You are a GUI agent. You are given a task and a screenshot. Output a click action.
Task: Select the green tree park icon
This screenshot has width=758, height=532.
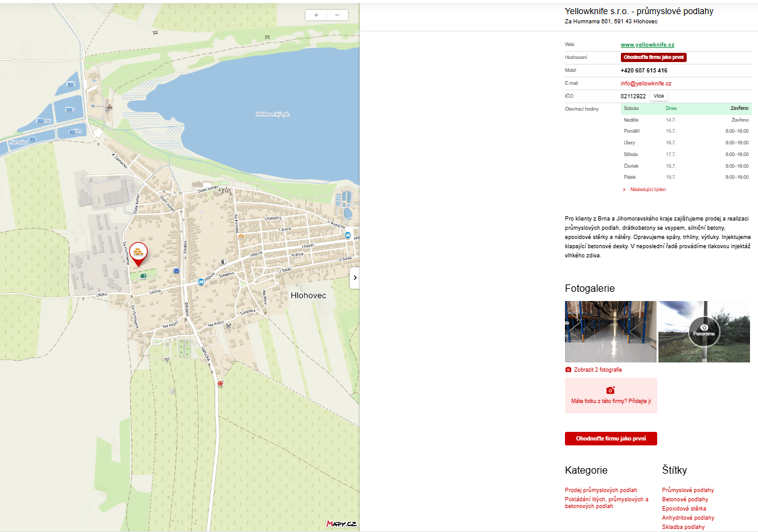pyautogui.click(x=143, y=276)
